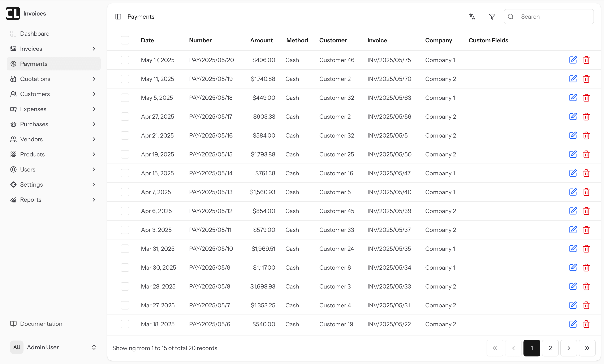The height and width of the screenshot is (364, 604).
Task: Edit payment PAY/2025/05/20
Action: click(573, 60)
